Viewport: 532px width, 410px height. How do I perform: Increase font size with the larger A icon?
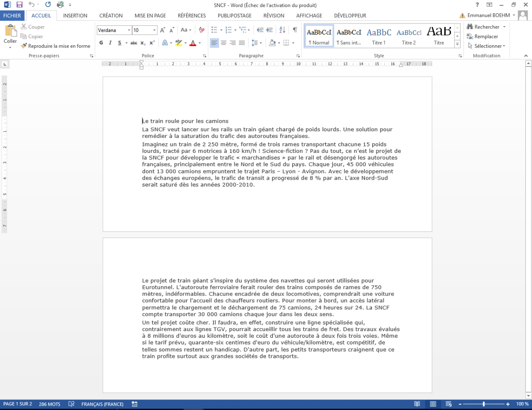[163, 30]
